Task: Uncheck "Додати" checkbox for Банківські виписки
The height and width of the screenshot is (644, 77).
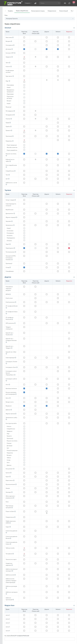Action: [x=46, y=389]
